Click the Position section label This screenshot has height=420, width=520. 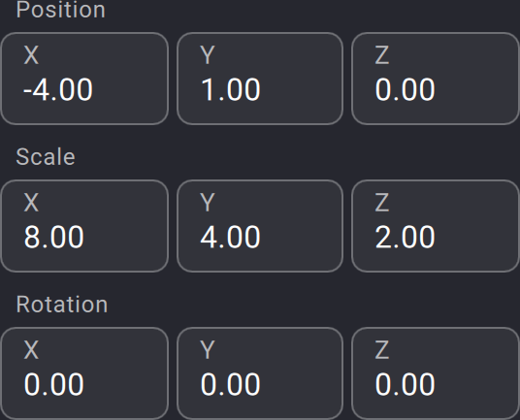point(61,10)
